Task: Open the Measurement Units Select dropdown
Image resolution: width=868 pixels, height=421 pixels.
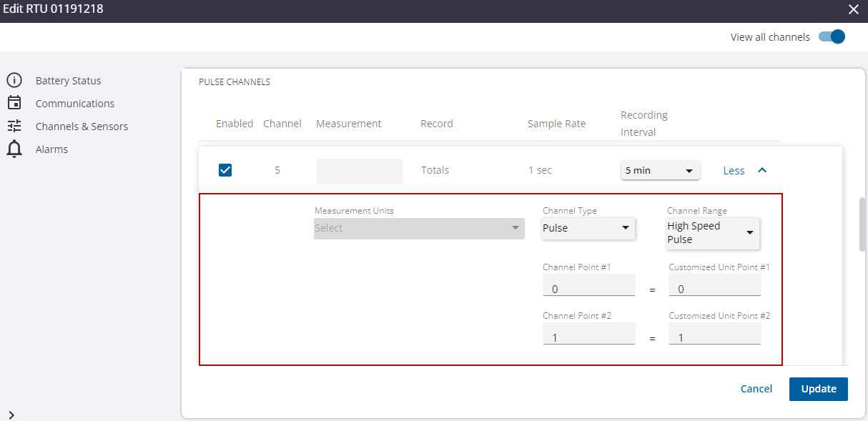Action: point(418,228)
